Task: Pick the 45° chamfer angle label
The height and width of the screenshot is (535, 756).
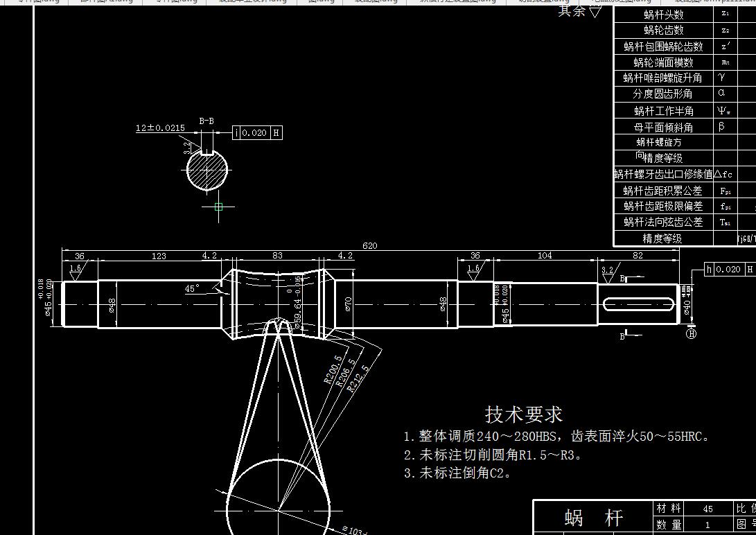Action: click(192, 289)
